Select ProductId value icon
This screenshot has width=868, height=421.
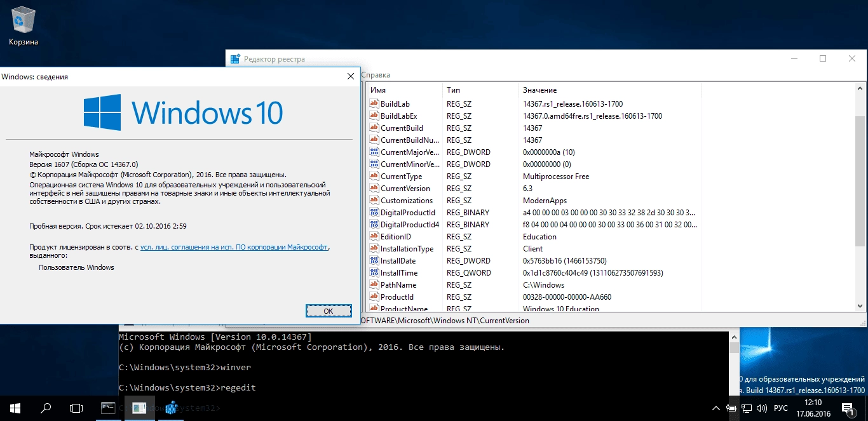click(x=374, y=297)
